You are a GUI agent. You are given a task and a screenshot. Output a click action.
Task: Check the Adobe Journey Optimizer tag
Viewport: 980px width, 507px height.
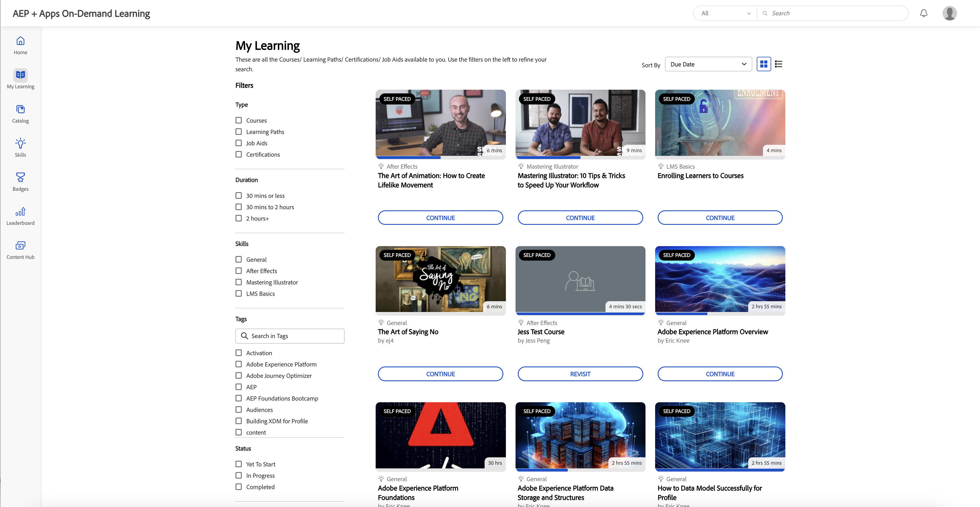[239, 376]
